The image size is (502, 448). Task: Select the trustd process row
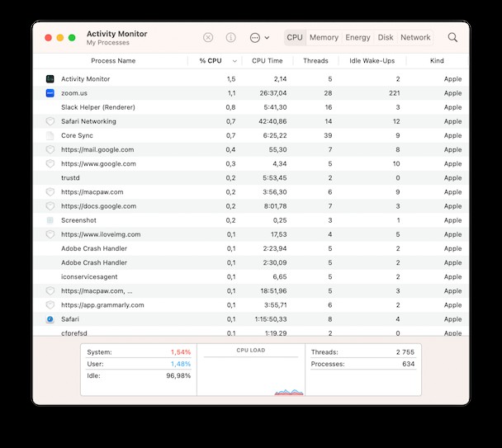[x=251, y=178]
